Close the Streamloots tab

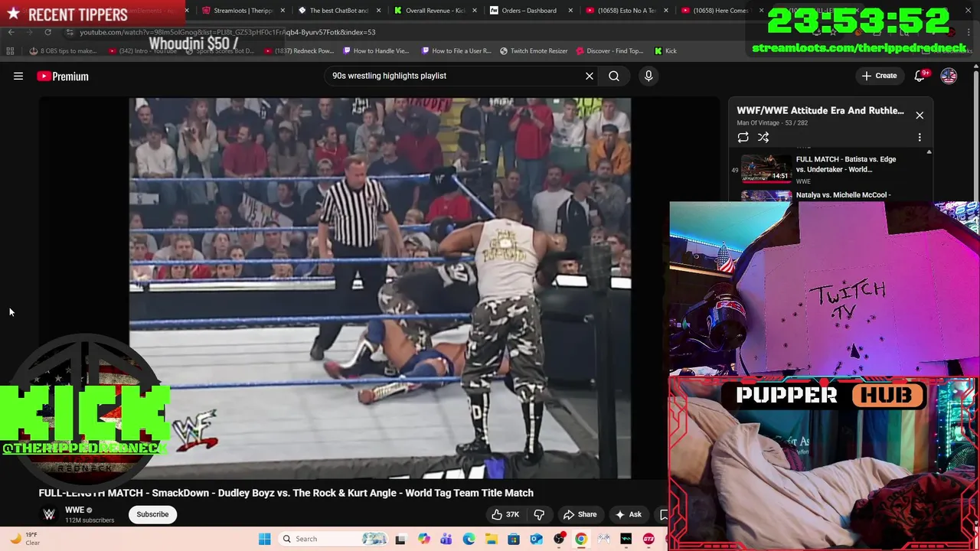tap(283, 11)
